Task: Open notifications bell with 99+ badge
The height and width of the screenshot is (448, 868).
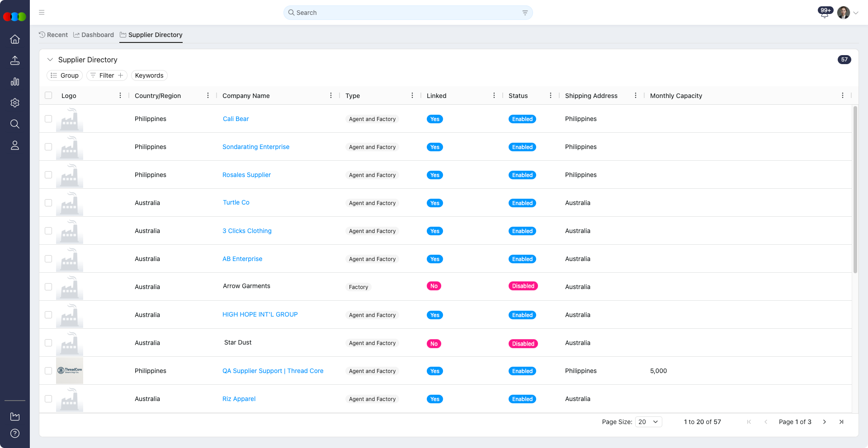Action: click(x=825, y=13)
